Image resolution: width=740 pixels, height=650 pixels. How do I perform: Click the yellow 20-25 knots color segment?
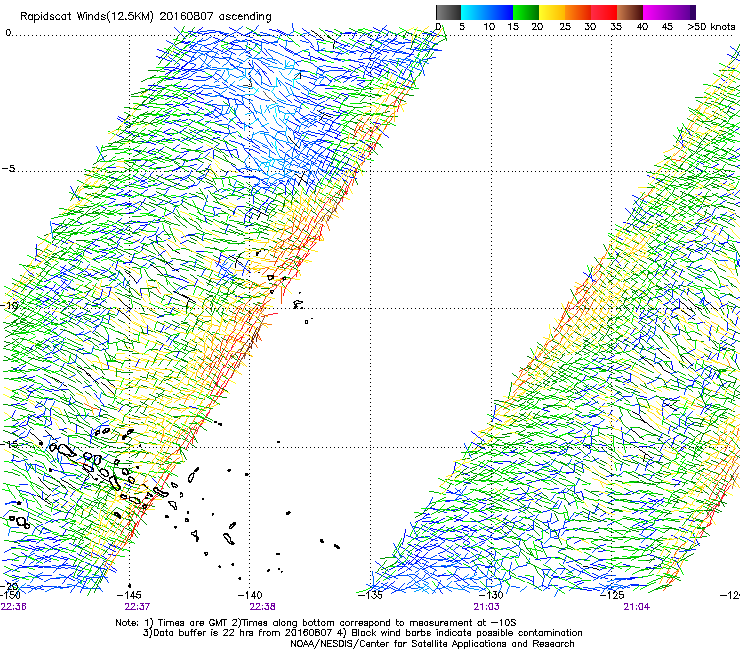[552, 12]
